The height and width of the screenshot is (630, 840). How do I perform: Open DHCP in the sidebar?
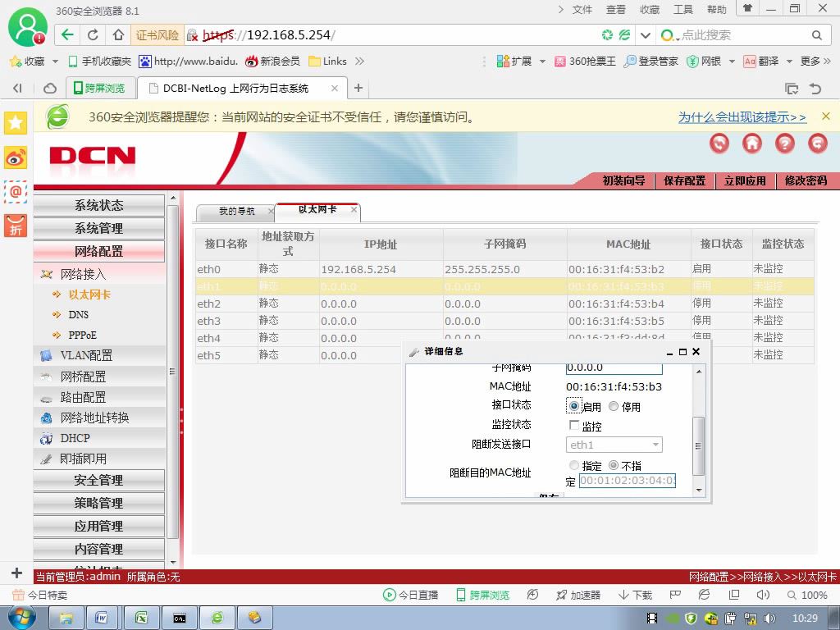[x=75, y=438]
